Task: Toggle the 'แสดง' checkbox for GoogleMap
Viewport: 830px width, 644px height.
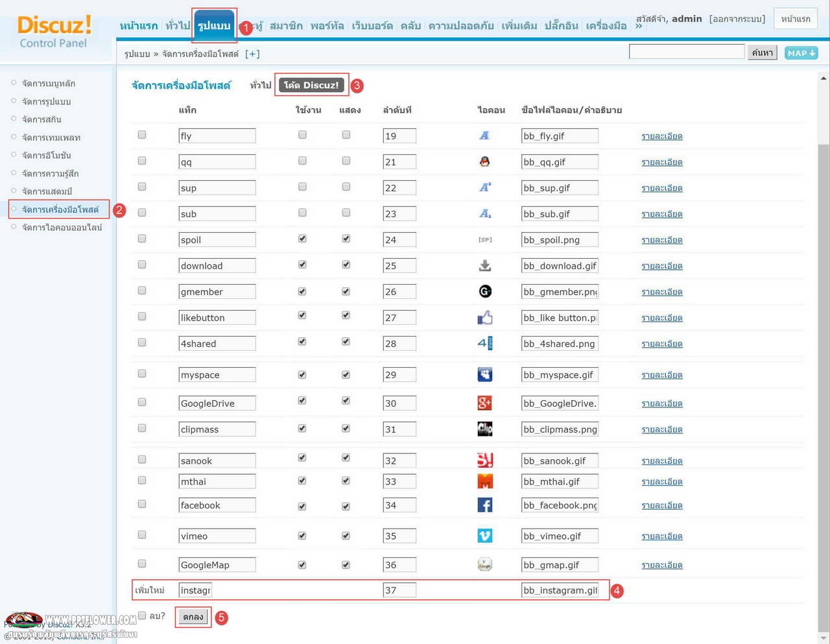Action: point(346,565)
